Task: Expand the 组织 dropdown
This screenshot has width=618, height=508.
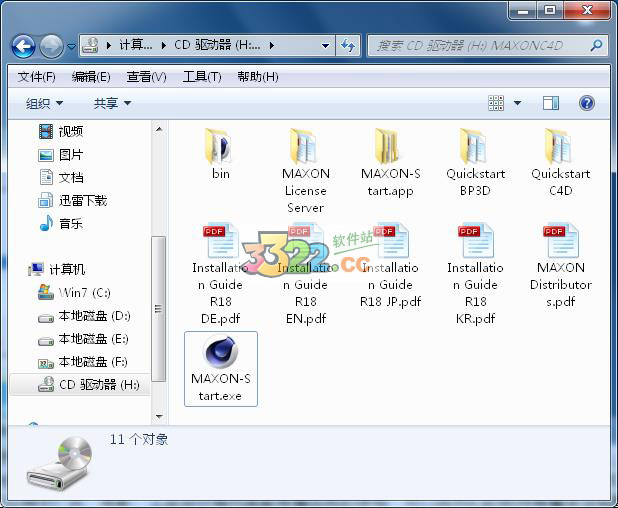Action: point(44,103)
